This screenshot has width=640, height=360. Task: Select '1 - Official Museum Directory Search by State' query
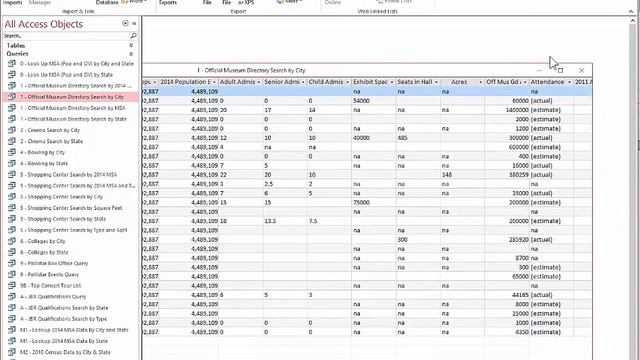pos(71,119)
